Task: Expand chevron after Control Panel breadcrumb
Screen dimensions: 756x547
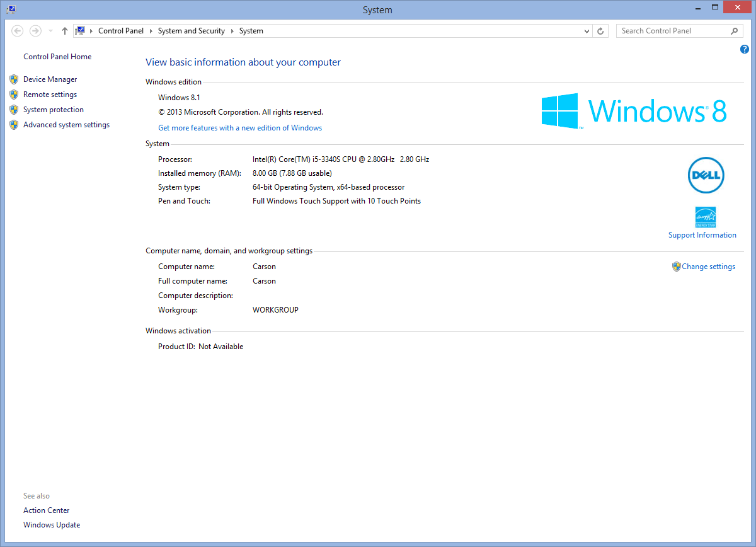Action: coord(151,31)
